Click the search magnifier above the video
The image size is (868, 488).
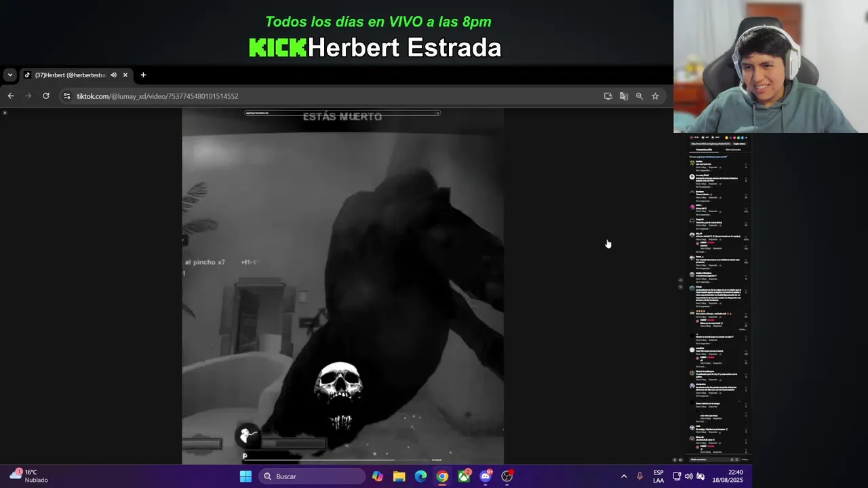(x=437, y=113)
